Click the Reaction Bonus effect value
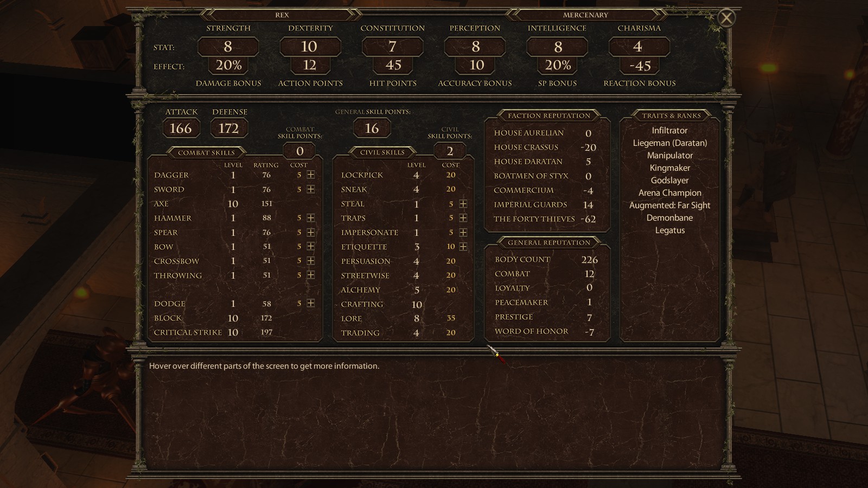 pyautogui.click(x=640, y=66)
